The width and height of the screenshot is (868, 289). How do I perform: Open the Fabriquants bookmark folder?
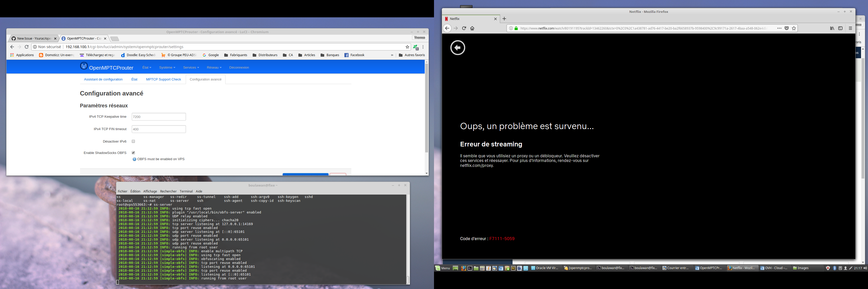coord(236,55)
